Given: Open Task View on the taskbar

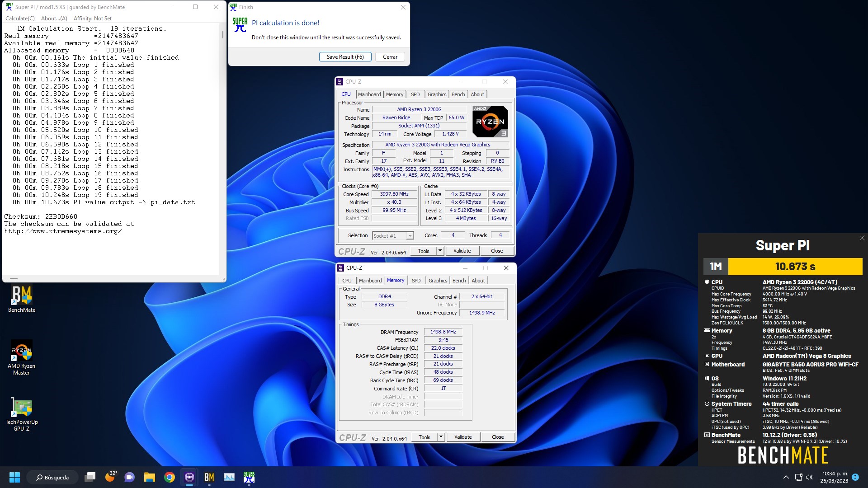Looking at the screenshot, I should coord(90,477).
